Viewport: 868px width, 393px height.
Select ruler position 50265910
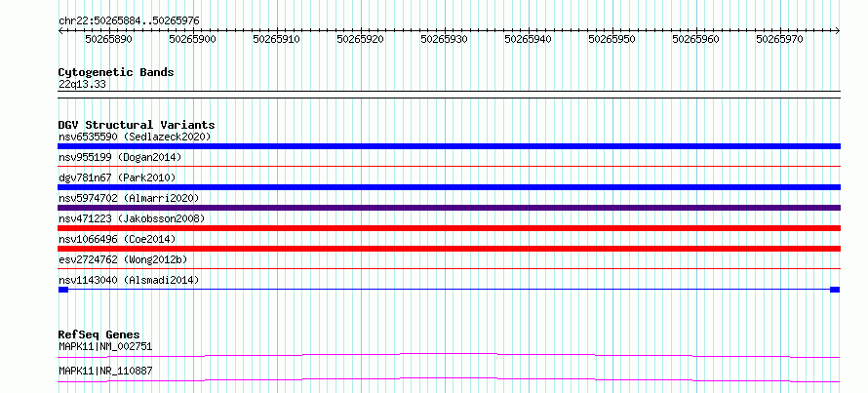[x=277, y=40]
